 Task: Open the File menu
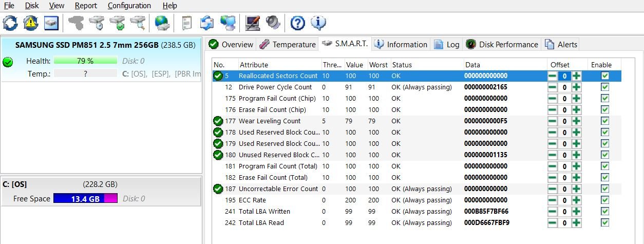click(9, 6)
